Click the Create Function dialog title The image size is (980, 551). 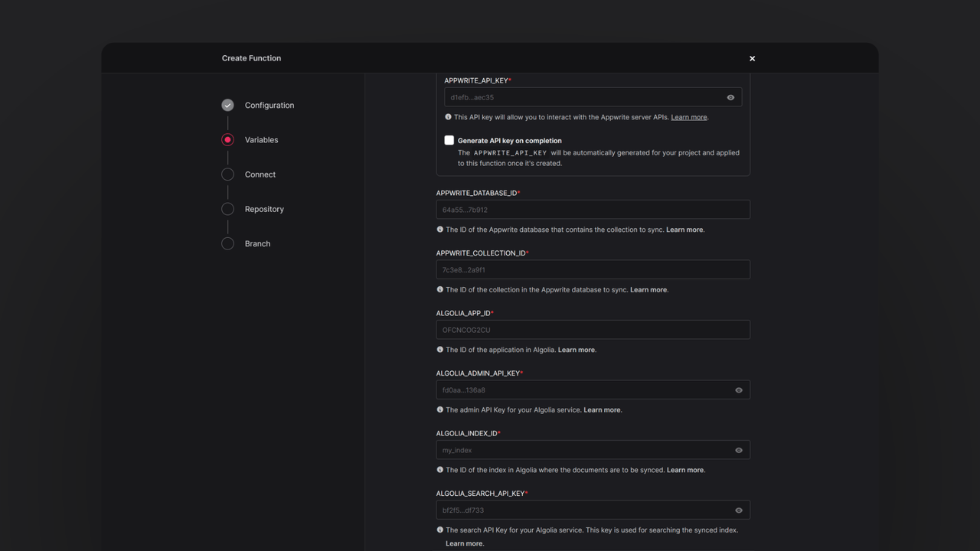pos(251,58)
